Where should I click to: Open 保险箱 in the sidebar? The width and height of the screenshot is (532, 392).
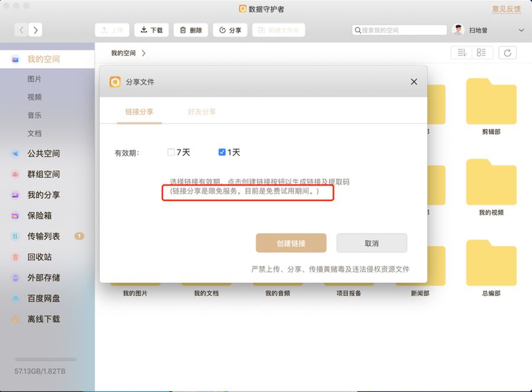[x=39, y=216]
